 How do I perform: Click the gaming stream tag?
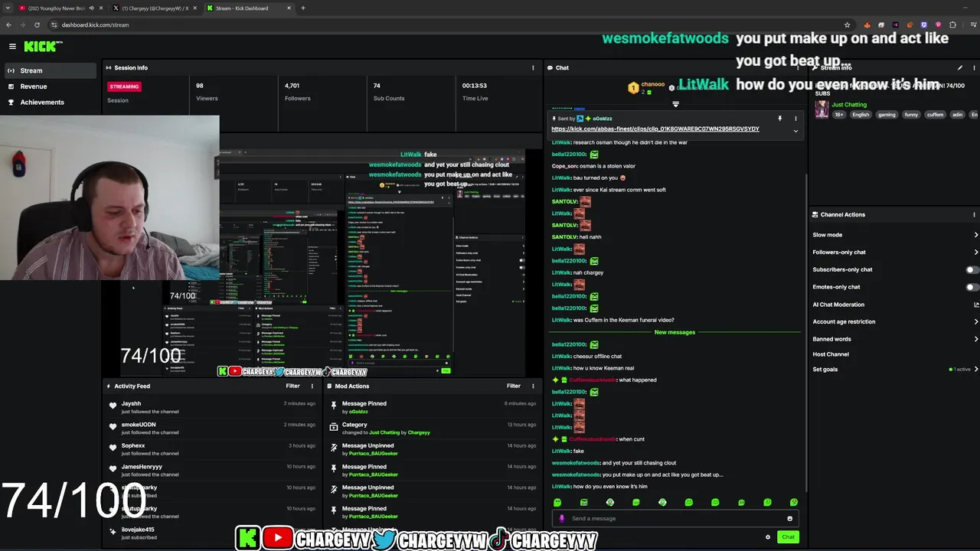pos(887,115)
